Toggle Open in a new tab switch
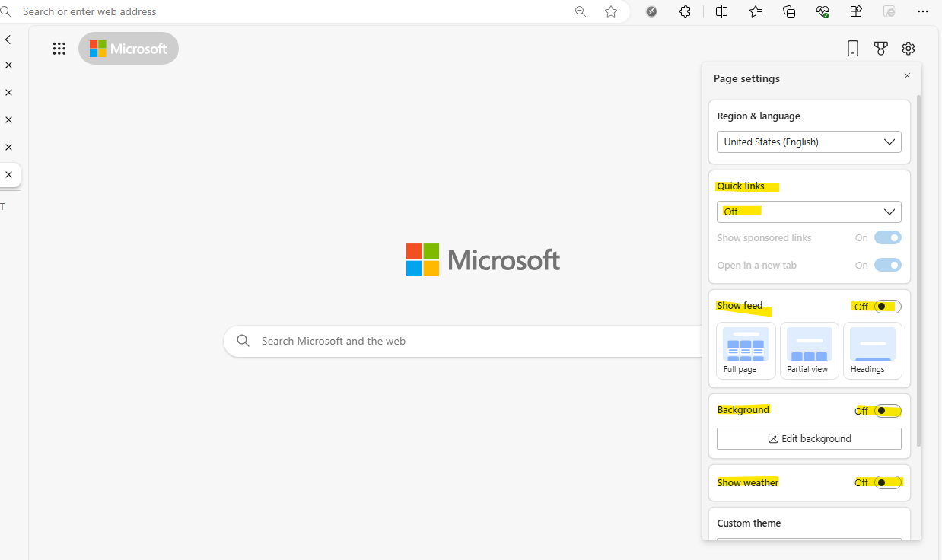 pyautogui.click(x=888, y=265)
